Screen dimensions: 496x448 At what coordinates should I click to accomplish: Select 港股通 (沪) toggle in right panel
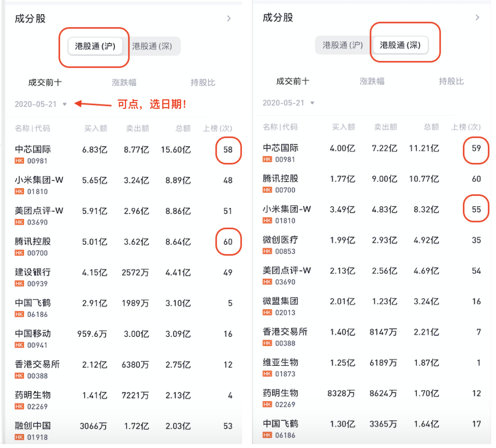pos(343,45)
